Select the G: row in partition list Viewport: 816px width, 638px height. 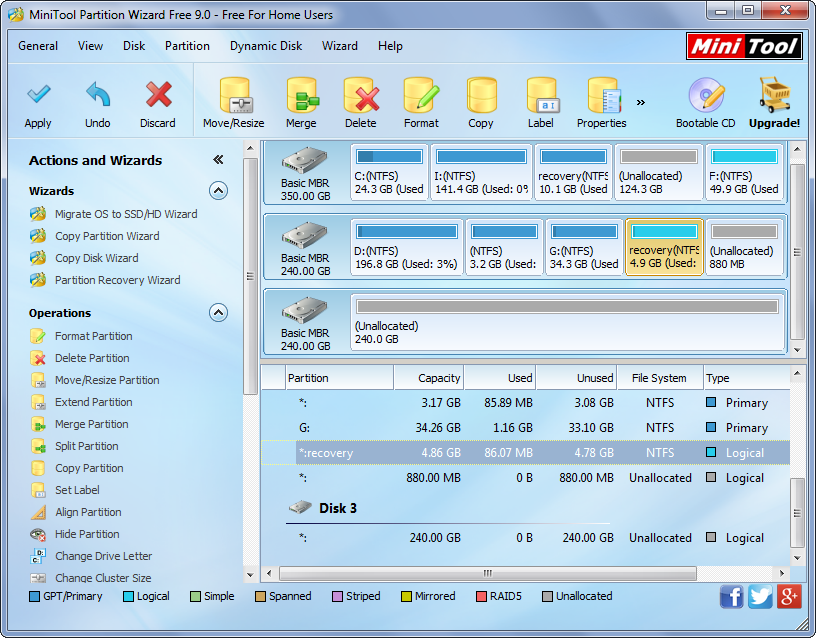point(526,428)
